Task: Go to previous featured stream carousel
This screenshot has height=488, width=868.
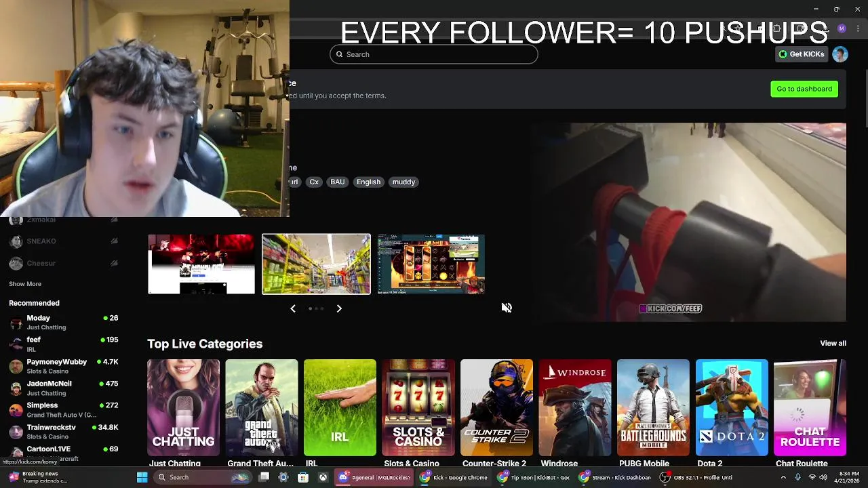Action: pos(293,308)
